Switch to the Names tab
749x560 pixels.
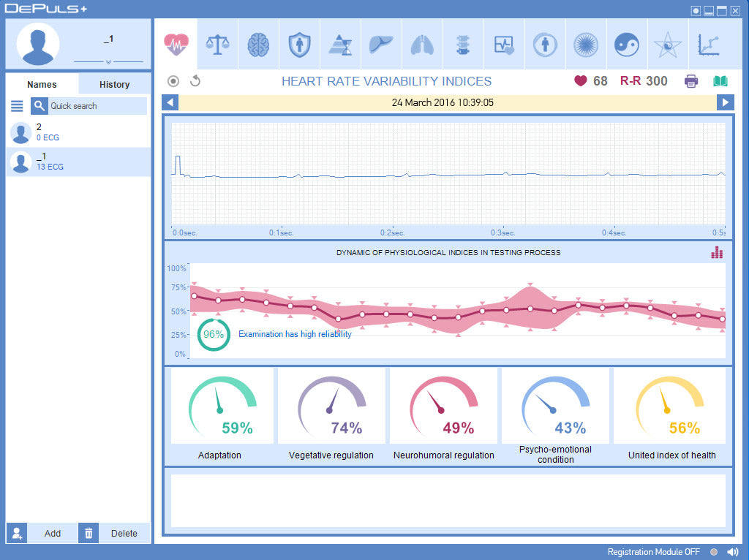tap(42, 84)
